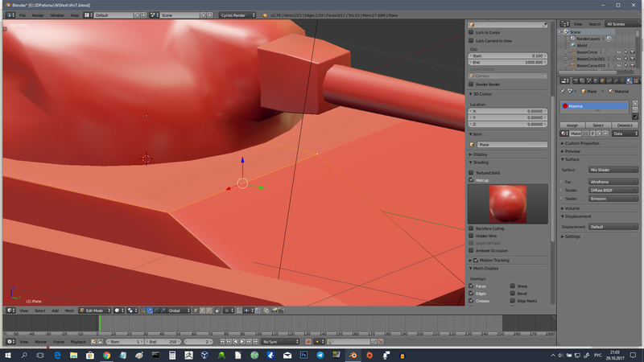Image resolution: width=644 pixels, height=362 pixels.
Task: Select the red Material slot entry
Action: [x=594, y=106]
